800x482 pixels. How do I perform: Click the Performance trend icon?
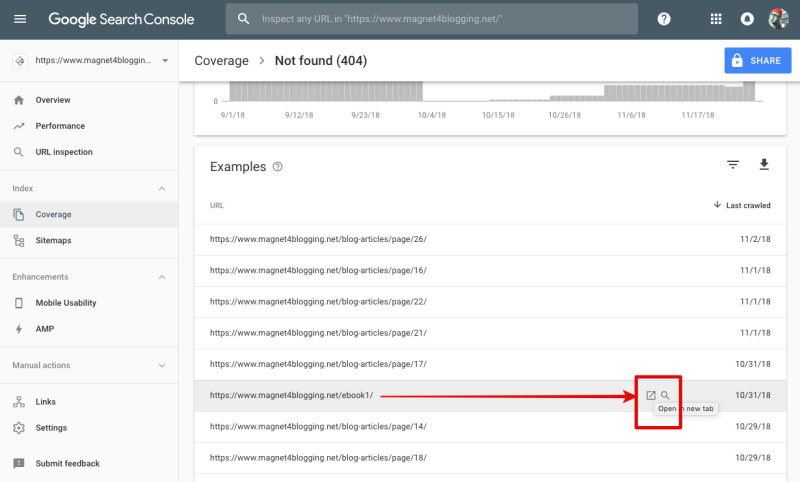(x=19, y=126)
